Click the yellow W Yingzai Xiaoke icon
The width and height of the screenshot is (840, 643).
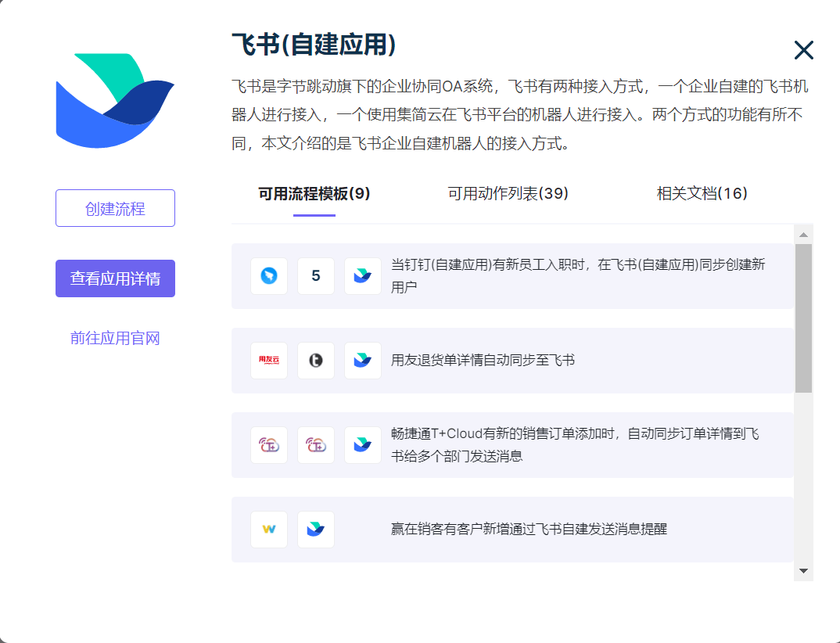[269, 530]
